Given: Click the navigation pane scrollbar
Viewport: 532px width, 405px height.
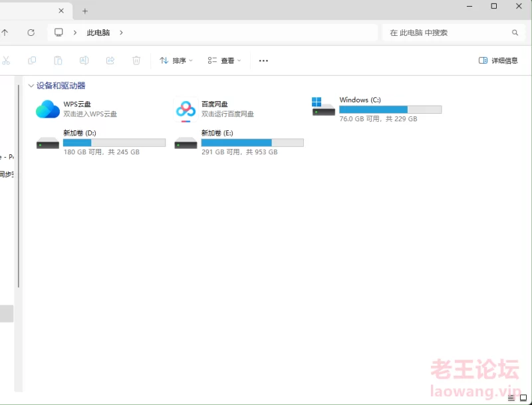Looking at the screenshot, I should 19,186.
